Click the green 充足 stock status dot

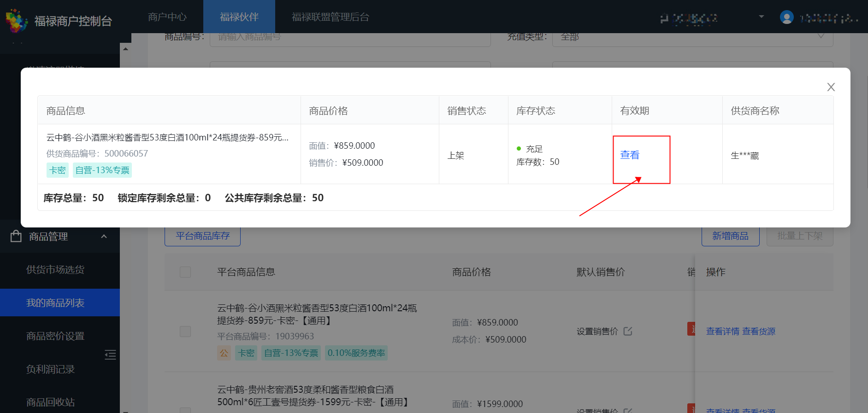[519, 149]
